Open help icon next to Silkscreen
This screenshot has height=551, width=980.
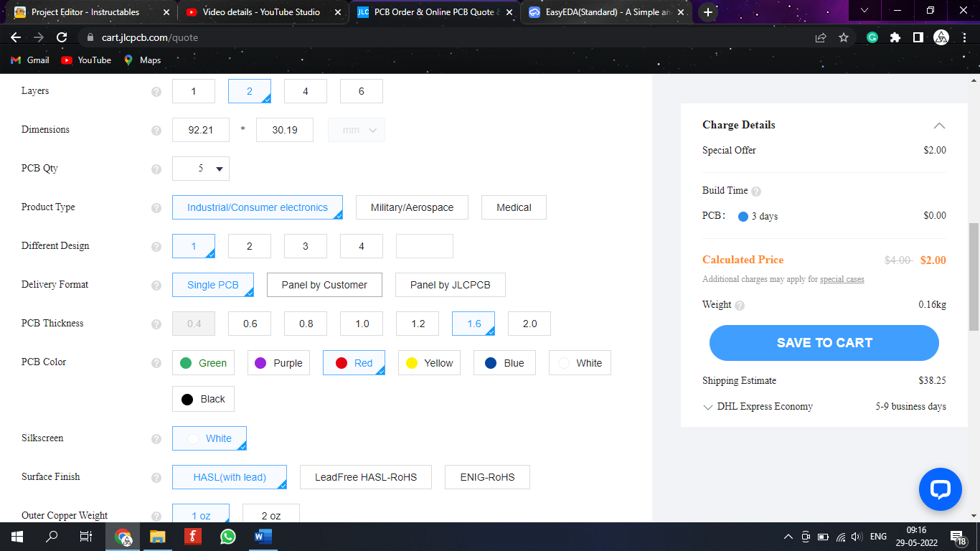point(156,439)
